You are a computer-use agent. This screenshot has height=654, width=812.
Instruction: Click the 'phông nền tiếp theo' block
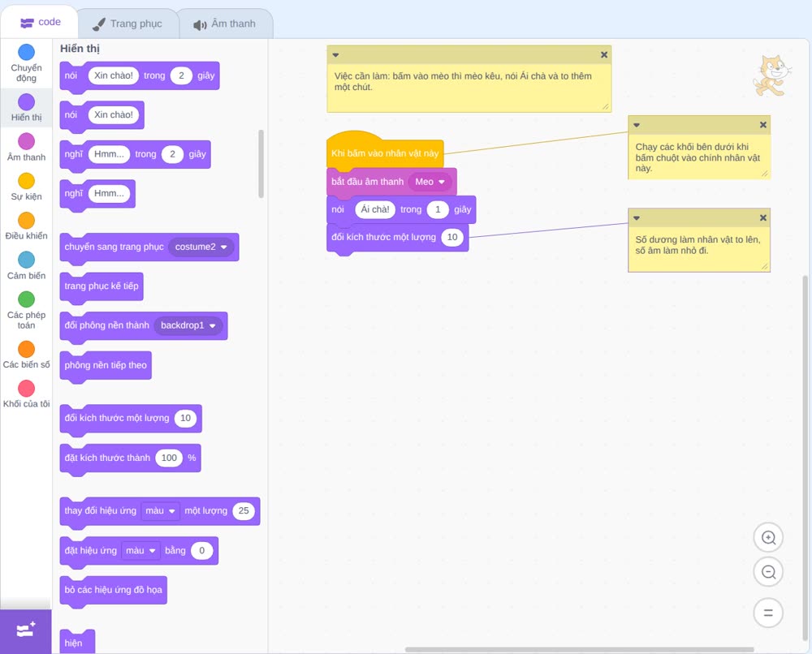click(106, 365)
